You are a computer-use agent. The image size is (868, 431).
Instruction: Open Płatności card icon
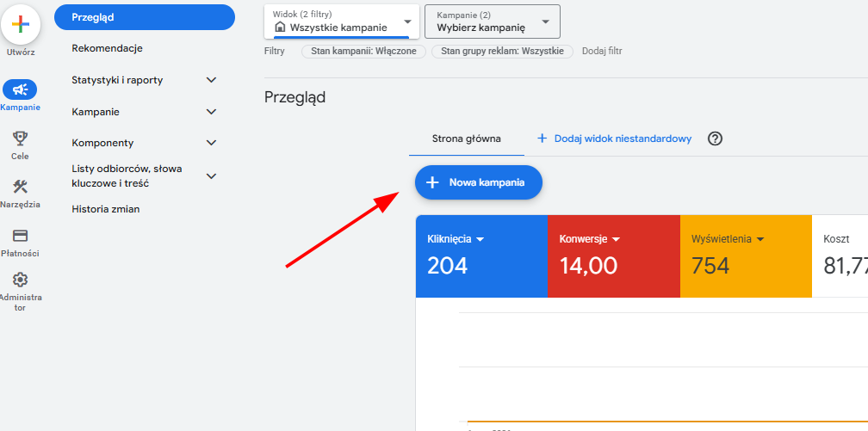coord(20,236)
